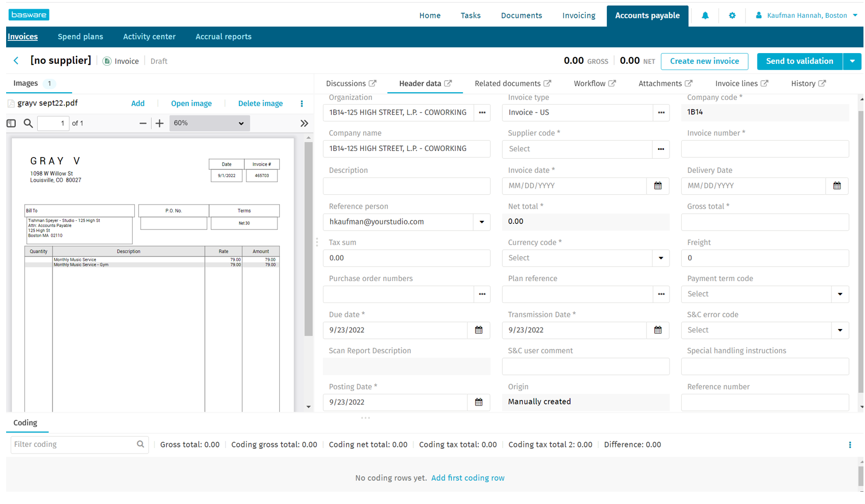
Task: Zoom in image with plus icon
Action: (x=159, y=123)
